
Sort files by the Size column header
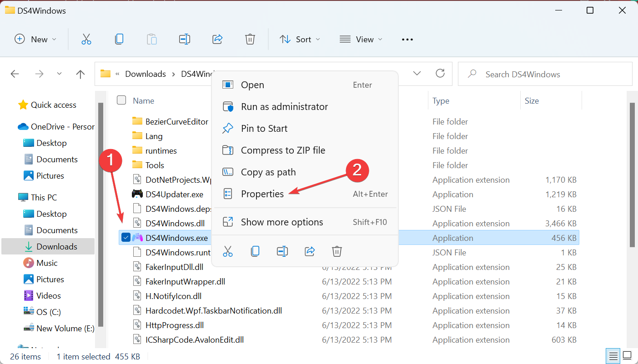[x=532, y=101]
